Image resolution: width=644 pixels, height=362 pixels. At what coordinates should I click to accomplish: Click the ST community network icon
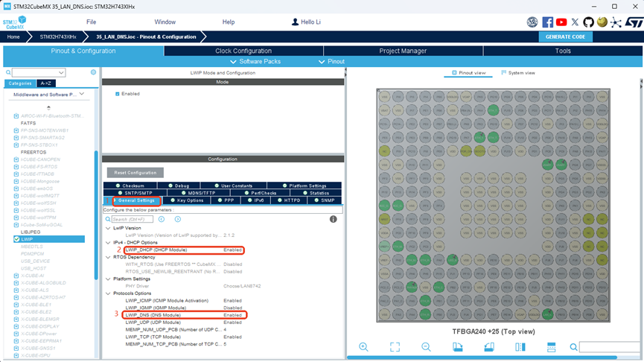tap(616, 22)
